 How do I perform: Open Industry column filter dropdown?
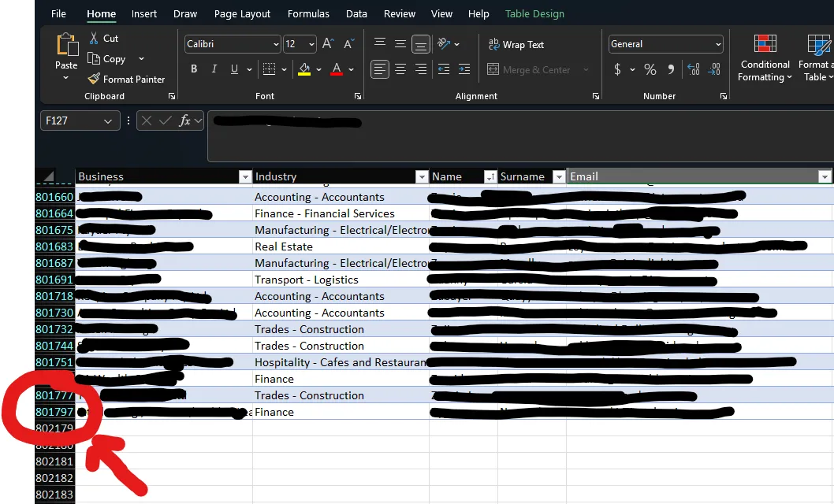pos(421,177)
